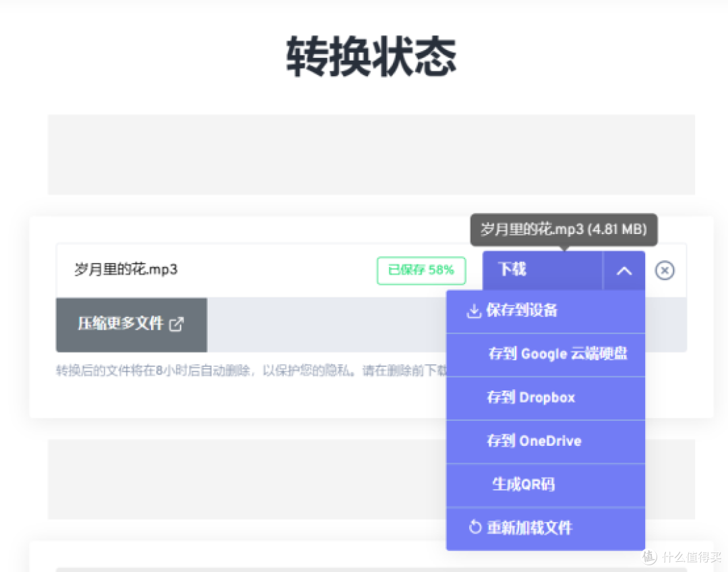The image size is (728, 572).
Task: Select 保存到设备 menu option
Action: click(x=545, y=311)
